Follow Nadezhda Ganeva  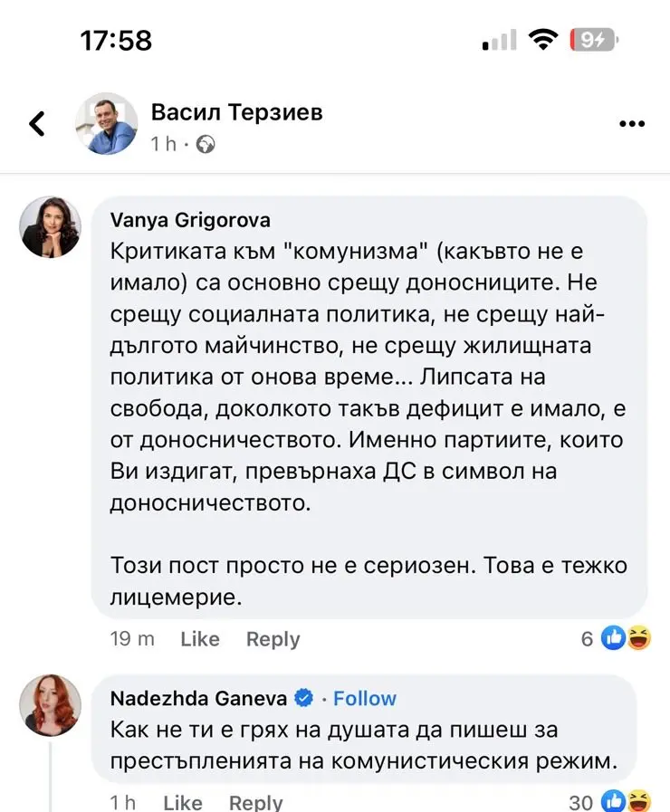tap(365, 698)
